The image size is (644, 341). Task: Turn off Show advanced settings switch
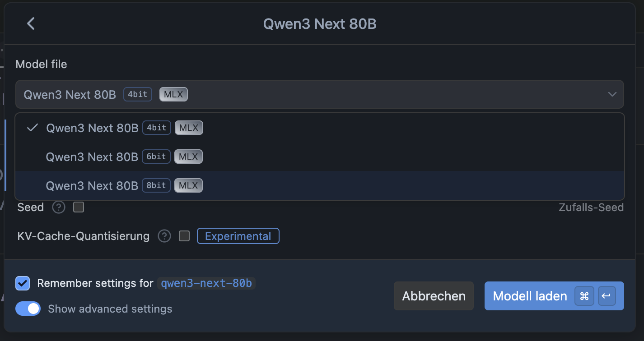(x=28, y=309)
